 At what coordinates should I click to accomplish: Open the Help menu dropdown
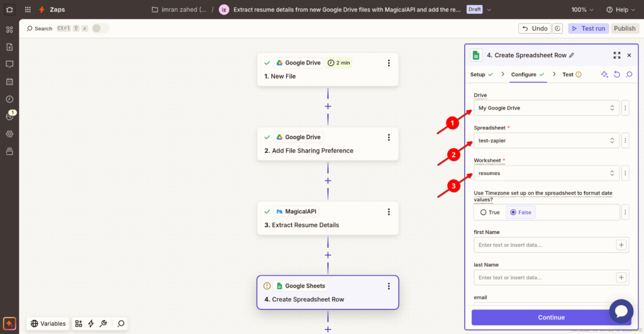pos(621,9)
